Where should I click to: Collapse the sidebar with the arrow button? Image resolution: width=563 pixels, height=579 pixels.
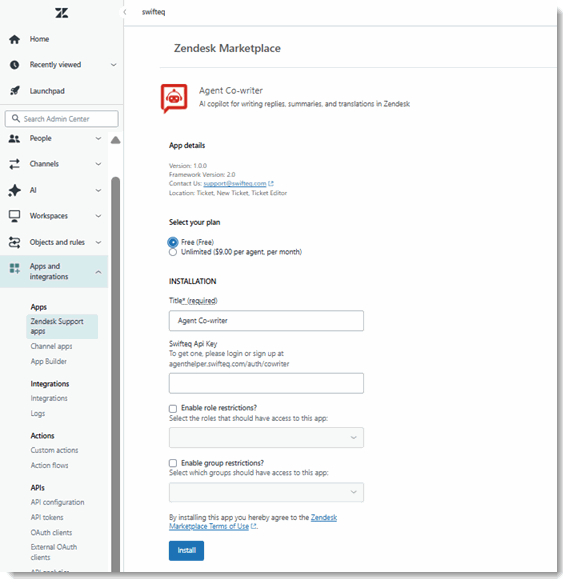tap(125, 12)
